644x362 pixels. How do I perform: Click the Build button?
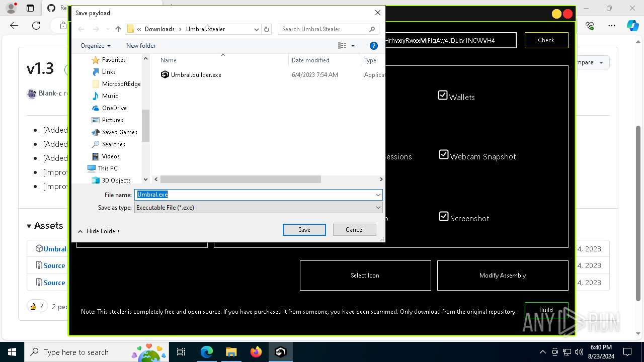[x=546, y=310]
